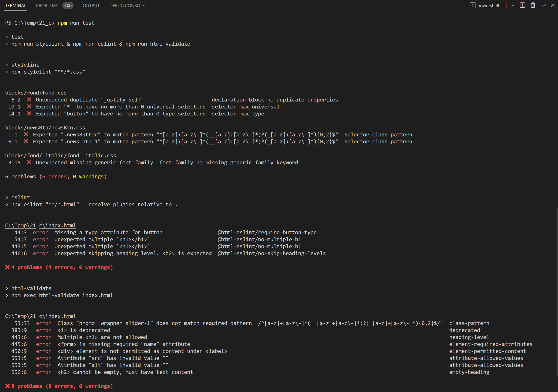Click the terminal vertical scrollbar
The image size is (558, 392).
pyautogui.click(x=557, y=292)
